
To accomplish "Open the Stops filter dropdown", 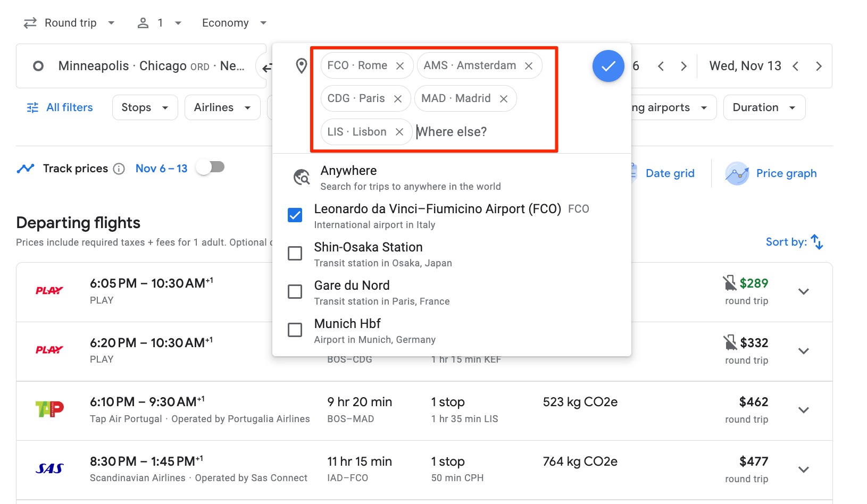I will (144, 107).
